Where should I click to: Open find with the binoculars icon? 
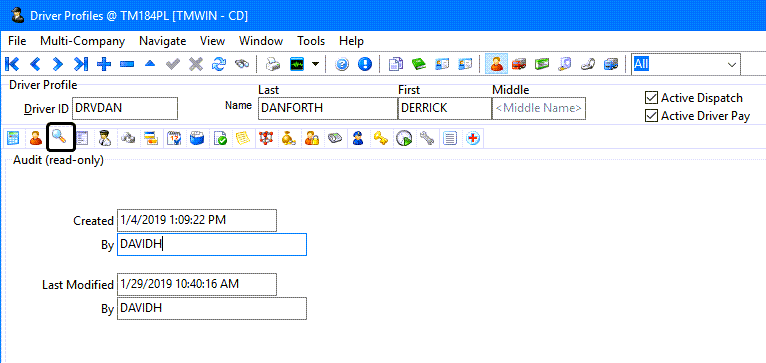242,64
